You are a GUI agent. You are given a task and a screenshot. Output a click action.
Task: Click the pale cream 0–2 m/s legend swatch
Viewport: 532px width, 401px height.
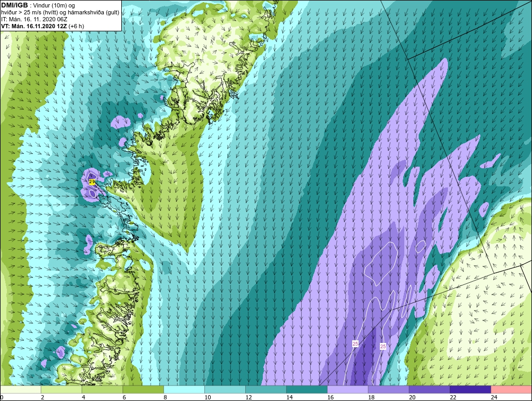[x=21, y=389]
